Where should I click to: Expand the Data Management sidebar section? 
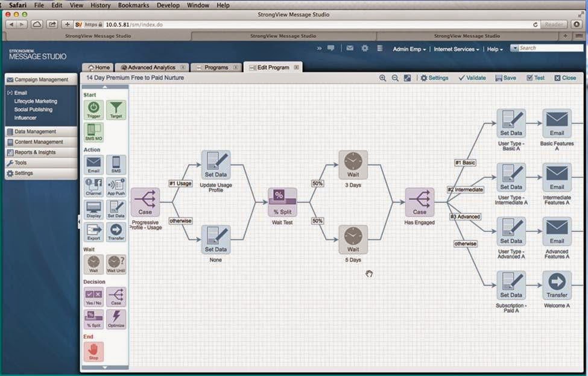[36, 131]
